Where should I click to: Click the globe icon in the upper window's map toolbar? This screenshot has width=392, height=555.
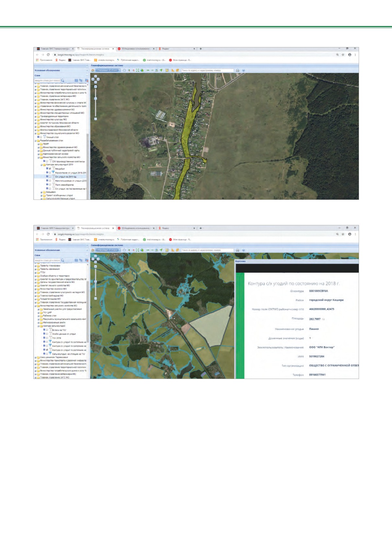pos(142,70)
